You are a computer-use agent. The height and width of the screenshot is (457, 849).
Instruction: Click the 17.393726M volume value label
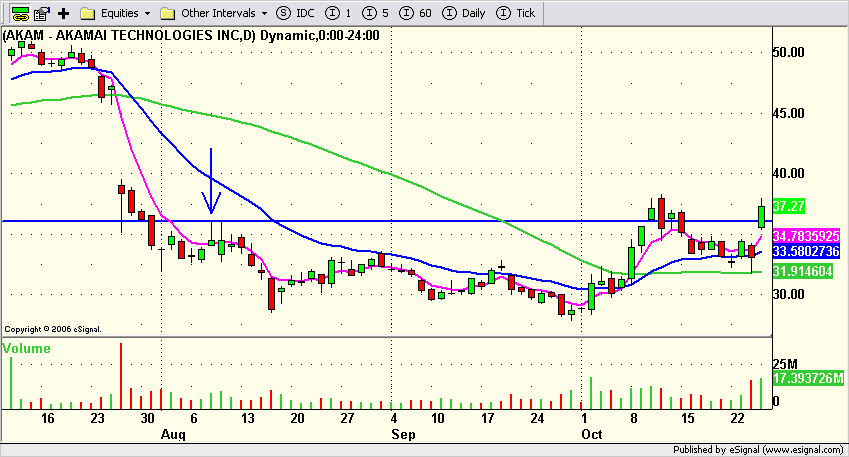[x=808, y=378]
